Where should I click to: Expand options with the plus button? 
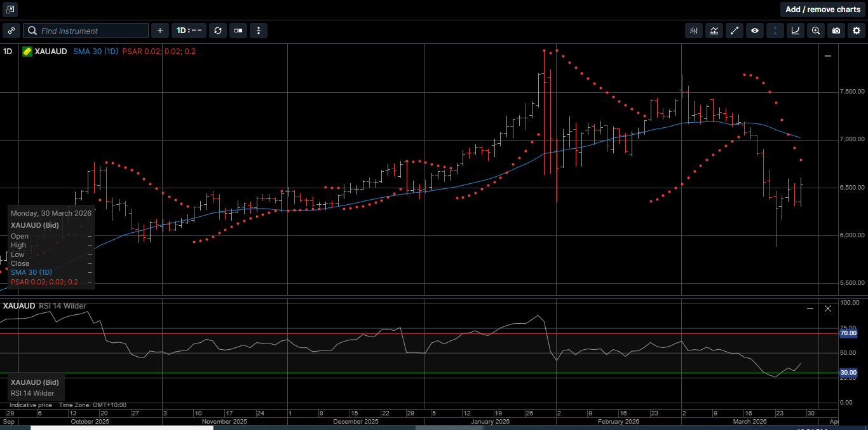coord(159,30)
